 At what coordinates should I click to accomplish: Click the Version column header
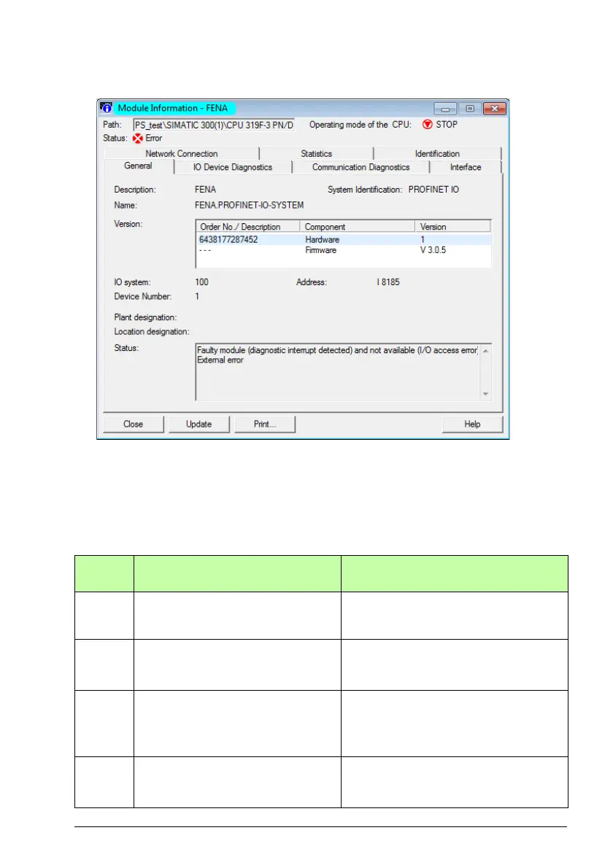(x=452, y=227)
